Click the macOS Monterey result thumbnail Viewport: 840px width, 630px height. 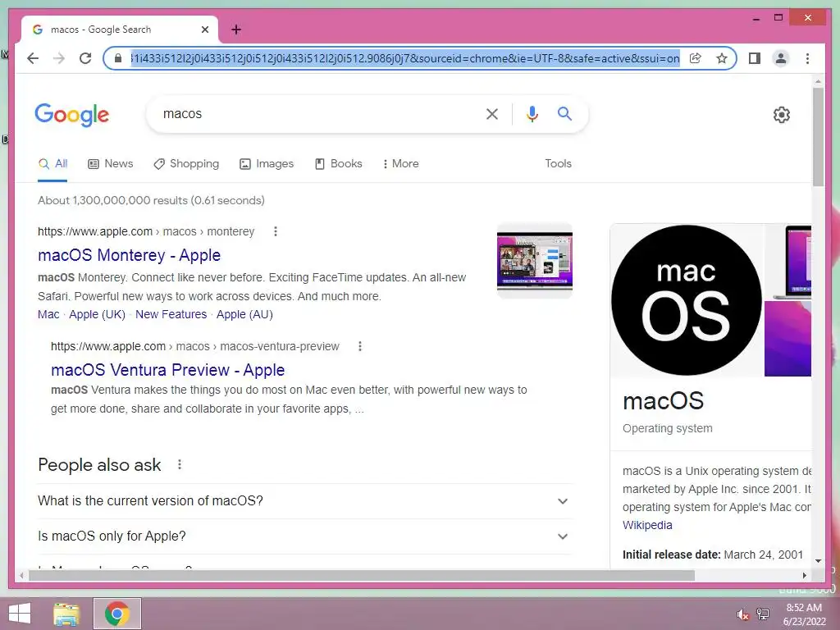click(x=535, y=261)
